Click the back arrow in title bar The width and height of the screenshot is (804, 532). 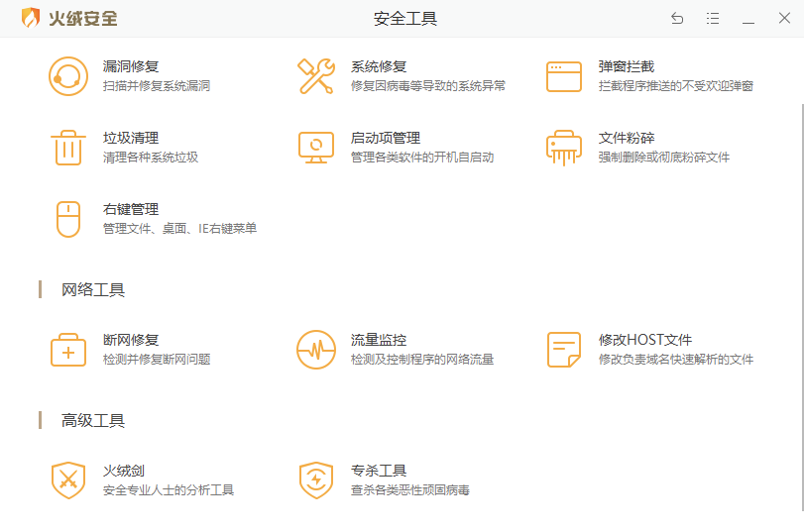pyautogui.click(x=677, y=19)
